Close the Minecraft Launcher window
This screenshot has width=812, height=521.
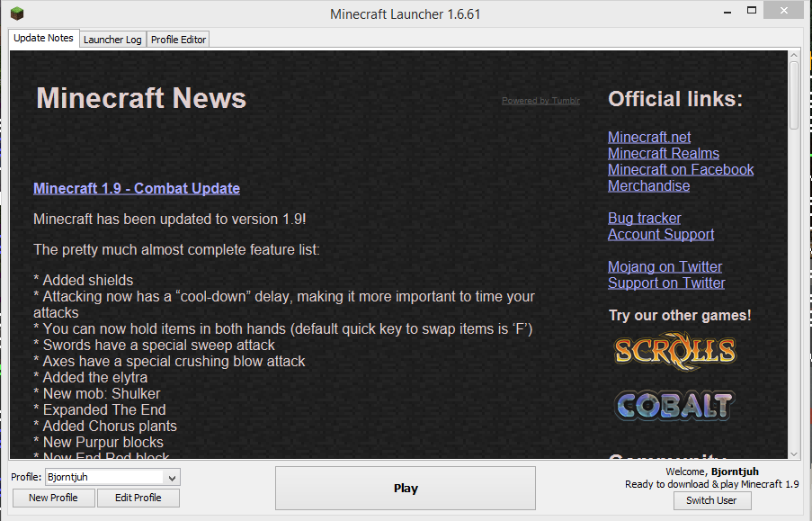(x=784, y=11)
